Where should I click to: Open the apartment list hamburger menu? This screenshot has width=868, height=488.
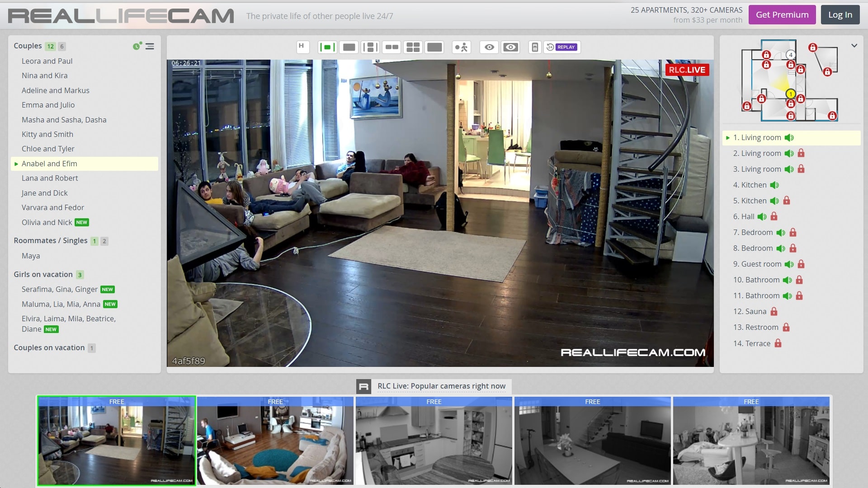[150, 46]
